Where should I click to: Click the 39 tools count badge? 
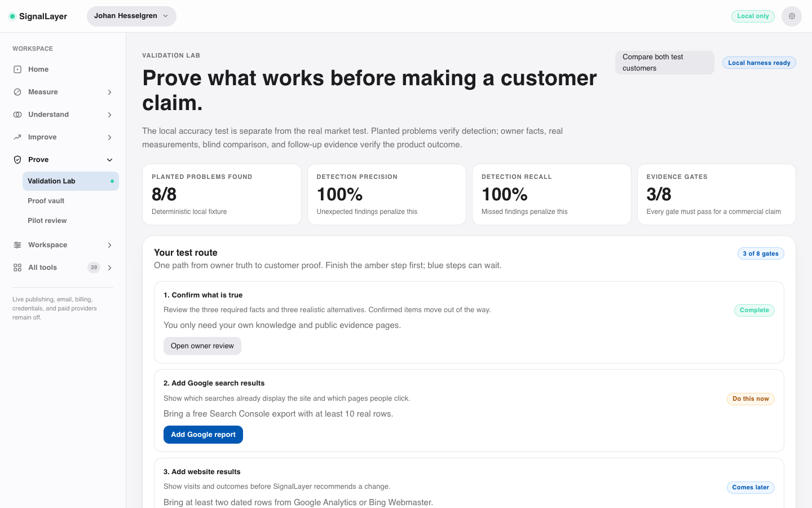[94, 268]
